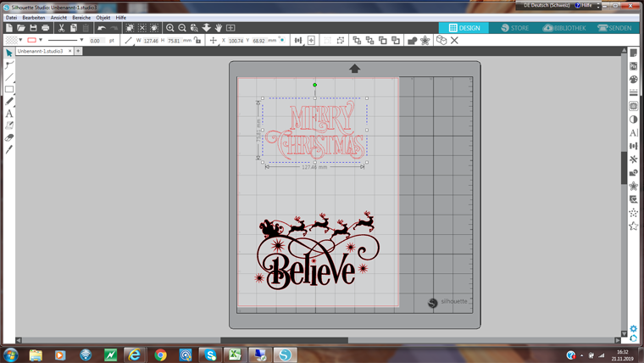
Task: Select the Line drawing tool
Action: point(9,77)
